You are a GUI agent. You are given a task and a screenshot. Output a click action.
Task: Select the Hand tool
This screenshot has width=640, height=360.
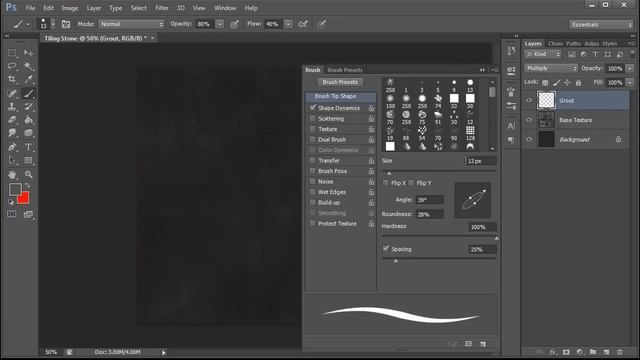click(x=12, y=174)
